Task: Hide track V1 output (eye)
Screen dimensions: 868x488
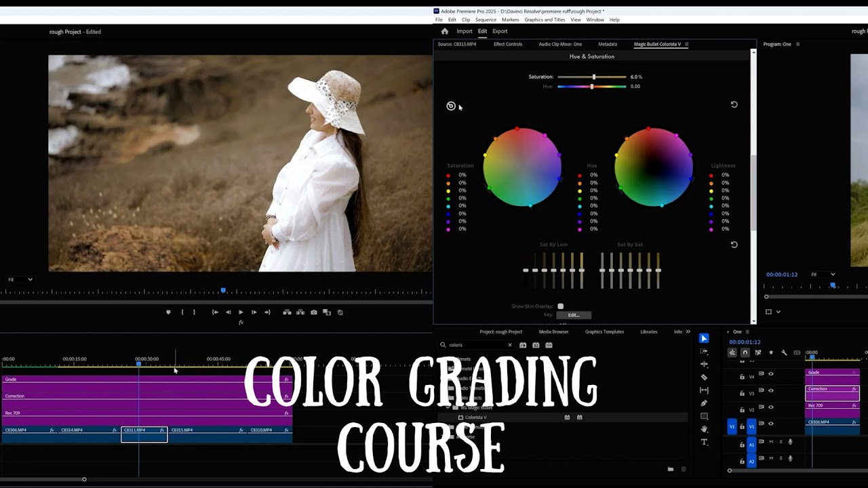Action: (x=771, y=424)
